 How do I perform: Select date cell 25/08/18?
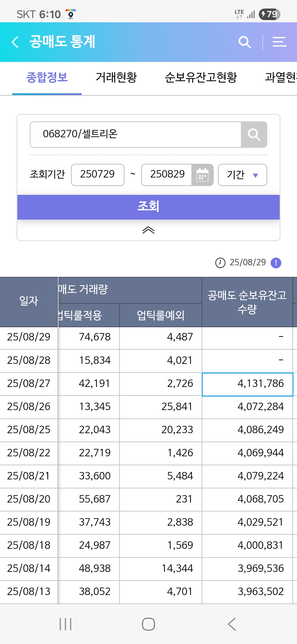(29, 545)
